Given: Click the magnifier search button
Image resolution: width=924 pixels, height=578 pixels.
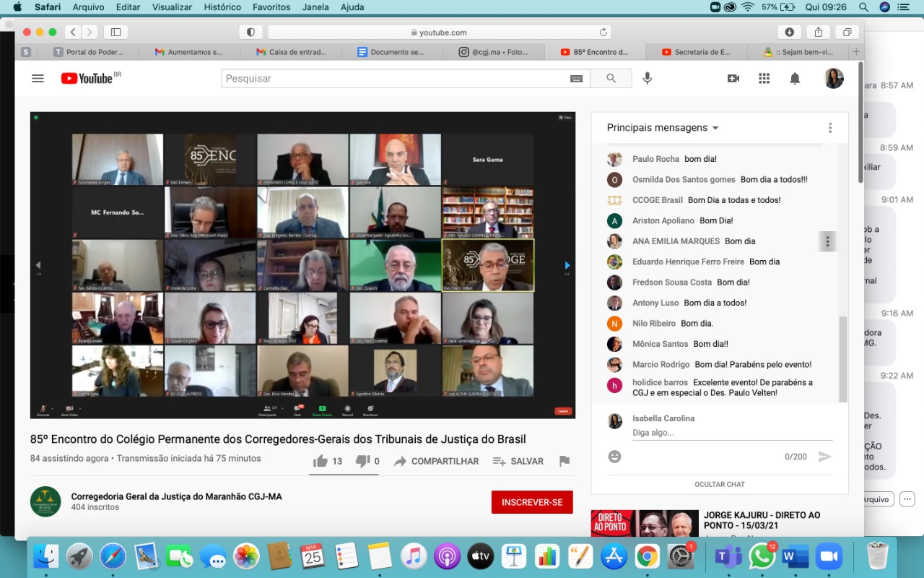Looking at the screenshot, I should pyautogui.click(x=611, y=79).
